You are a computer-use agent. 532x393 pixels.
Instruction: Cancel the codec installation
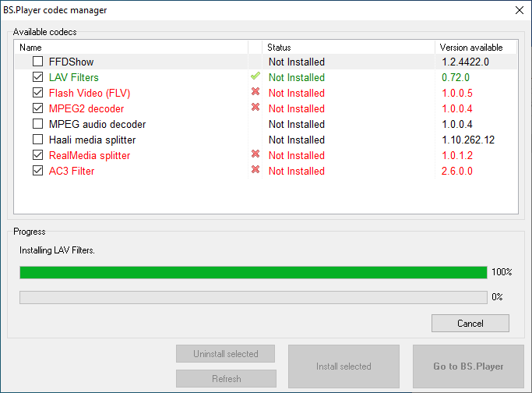pyautogui.click(x=470, y=323)
